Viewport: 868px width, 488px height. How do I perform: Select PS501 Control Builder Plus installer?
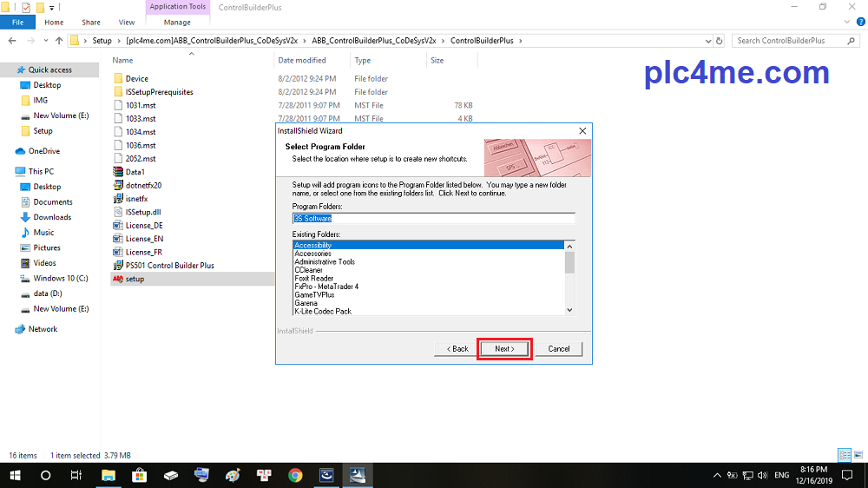pos(169,266)
